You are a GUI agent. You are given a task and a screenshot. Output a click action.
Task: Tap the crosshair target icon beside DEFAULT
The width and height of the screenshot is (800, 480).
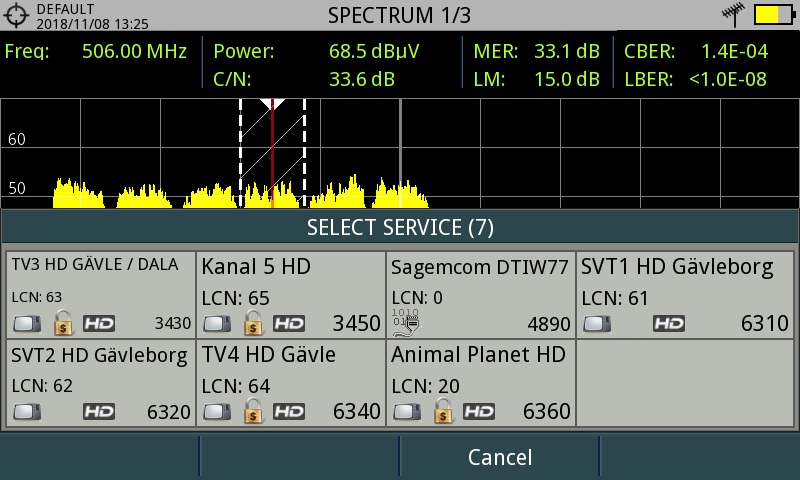tap(16, 15)
